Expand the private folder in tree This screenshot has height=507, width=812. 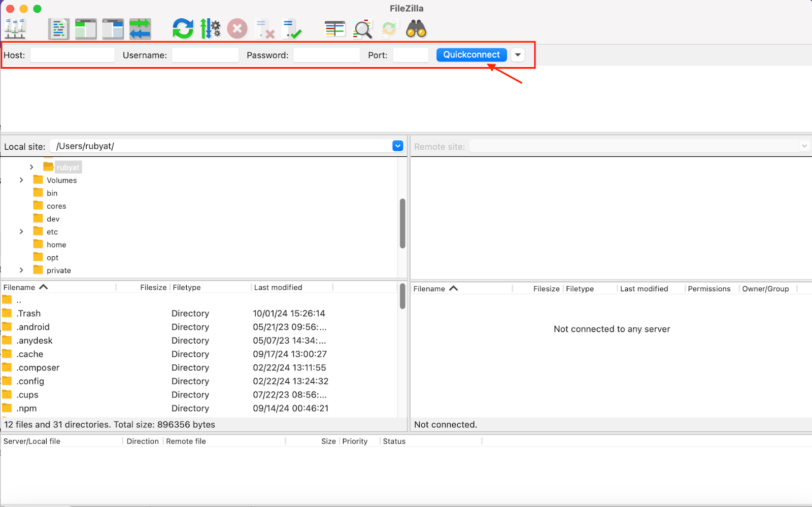coord(21,270)
